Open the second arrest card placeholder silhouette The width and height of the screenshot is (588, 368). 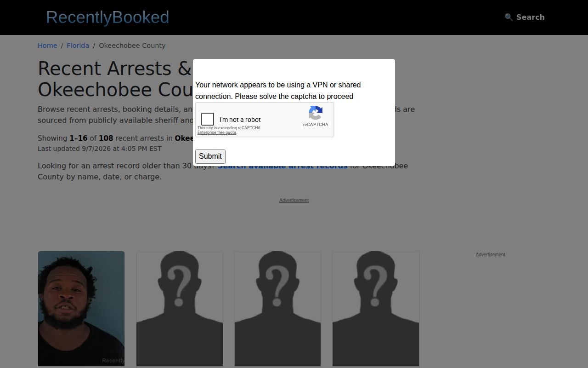(180, 309)
